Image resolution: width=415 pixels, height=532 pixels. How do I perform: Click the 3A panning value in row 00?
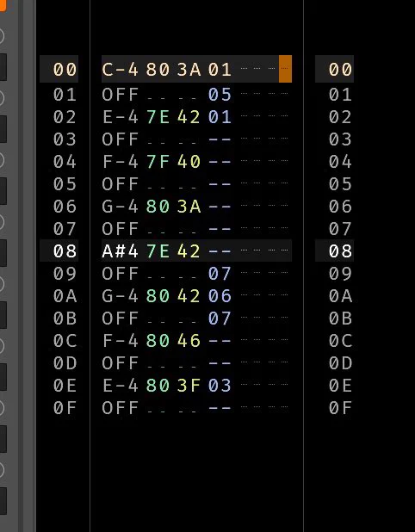coord(189,70)
